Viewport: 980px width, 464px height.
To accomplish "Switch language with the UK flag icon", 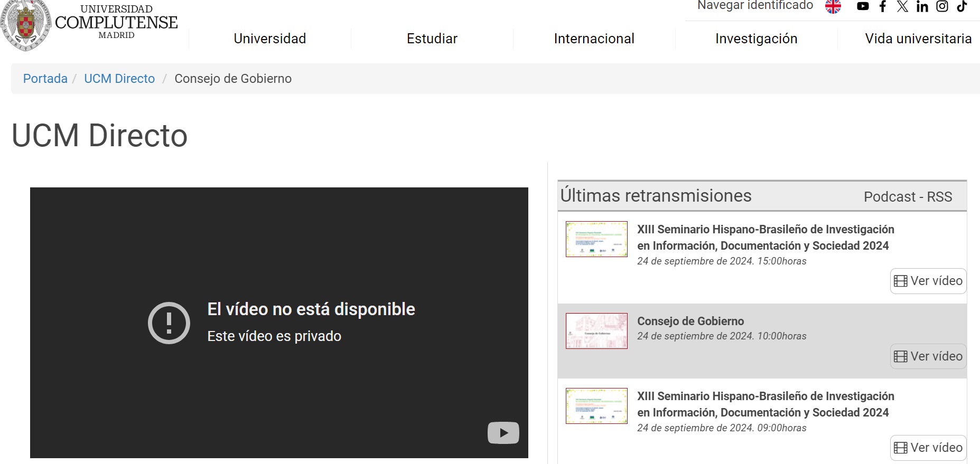I will [833, 6].
